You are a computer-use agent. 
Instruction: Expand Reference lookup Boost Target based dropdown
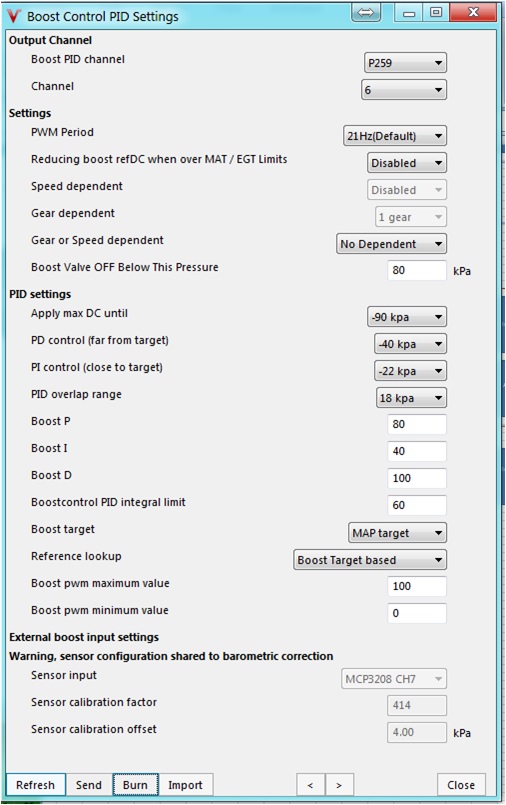click(369, 560)
